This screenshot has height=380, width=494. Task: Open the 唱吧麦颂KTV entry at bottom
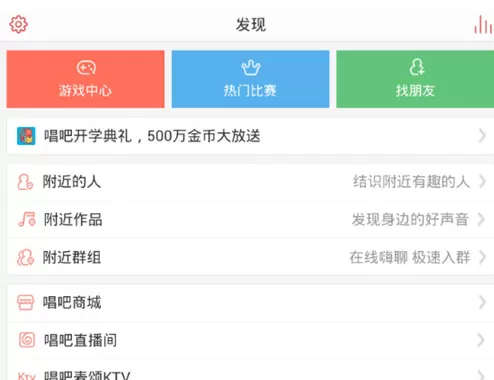click(x=250, y=370)
